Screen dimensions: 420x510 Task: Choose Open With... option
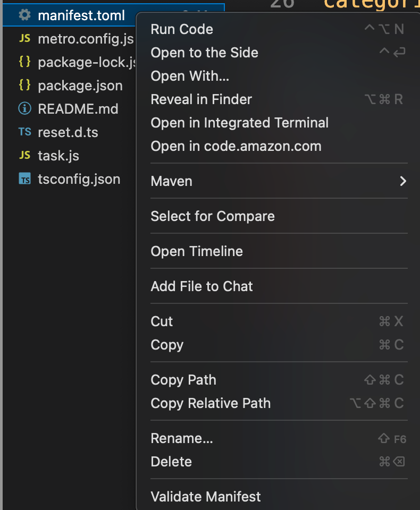(190, 76)
